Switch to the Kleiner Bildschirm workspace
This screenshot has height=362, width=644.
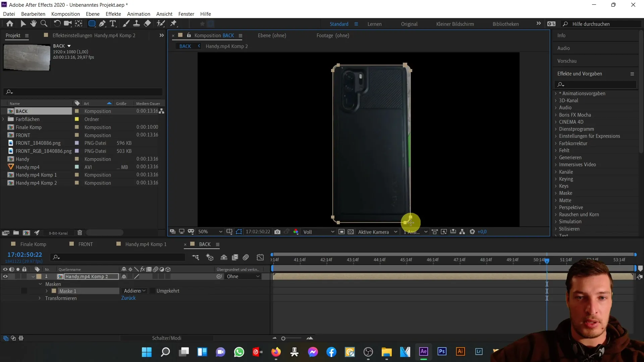click(455, 24)
